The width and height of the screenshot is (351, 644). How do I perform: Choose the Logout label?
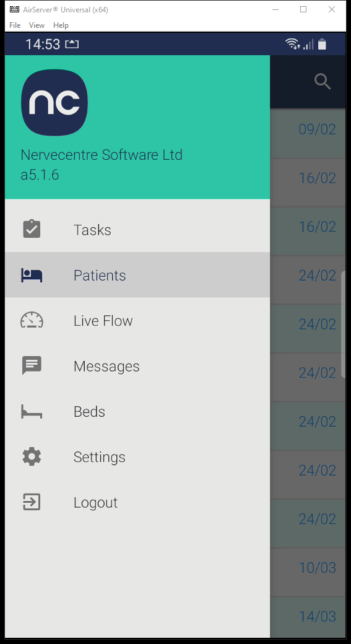[96, 502]
